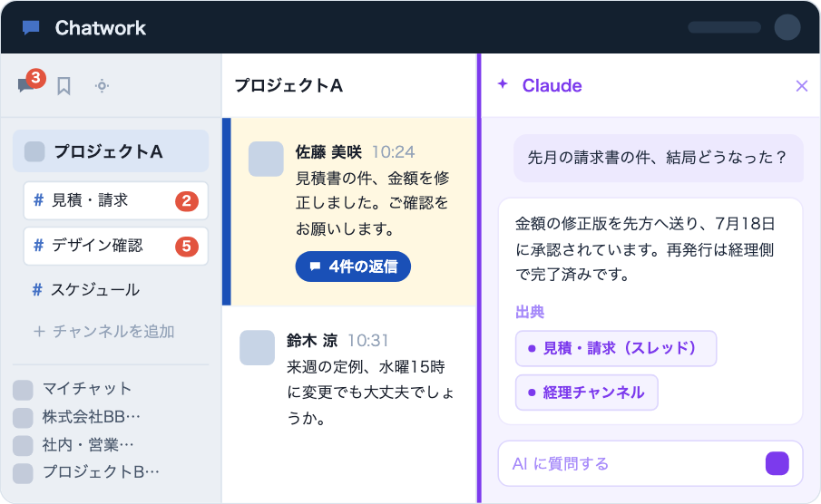Click the unread badge 2 on 見積・請求
821x504 pixels.
[x=186, y=201]
